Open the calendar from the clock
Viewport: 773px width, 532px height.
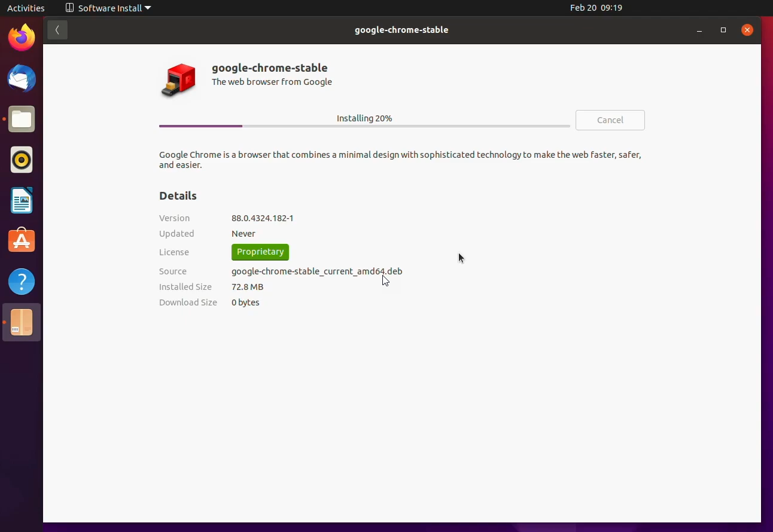click(x=596, y=8)
